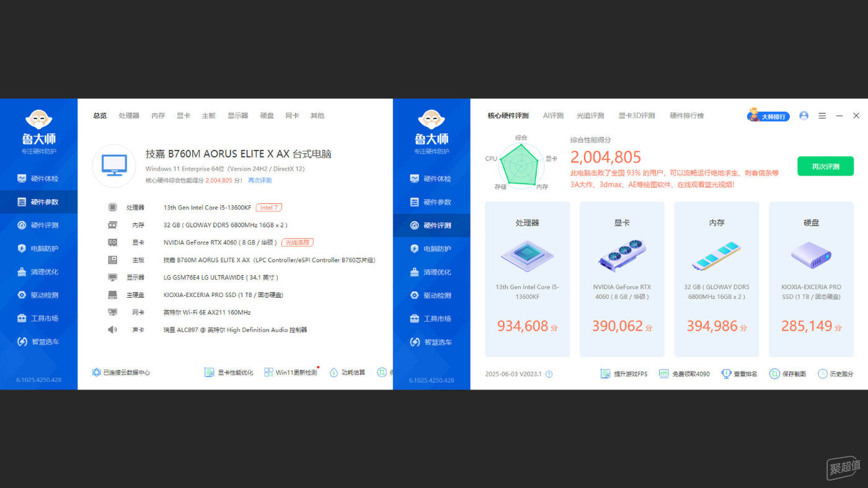Click the blue desktop monitor icon
This screenshot has height=488, width=868.
[x=114, y=166]
